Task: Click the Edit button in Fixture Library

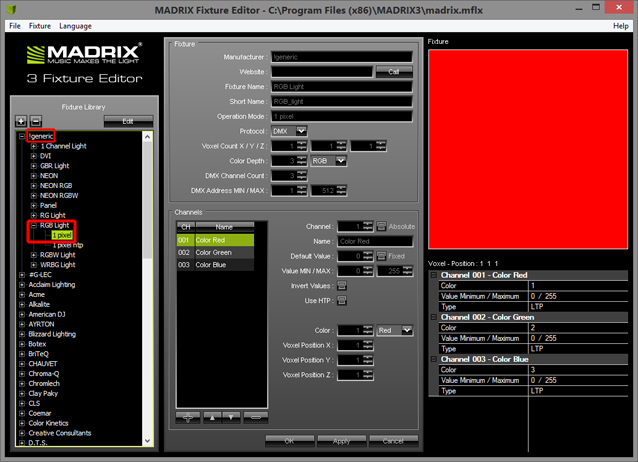Action: (x=128, y=121)
